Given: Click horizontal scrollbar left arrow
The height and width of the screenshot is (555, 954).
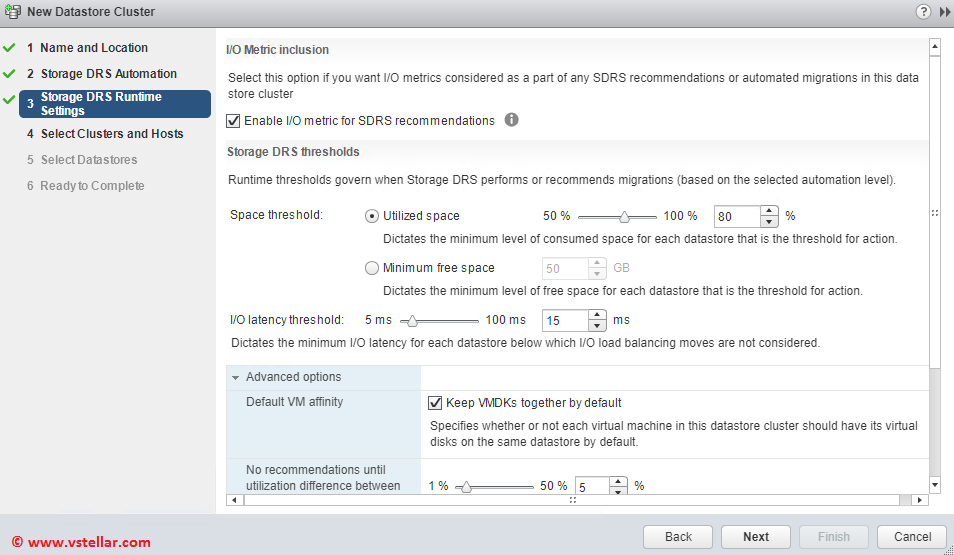Looking at the screenshot, I should point(235,500).
